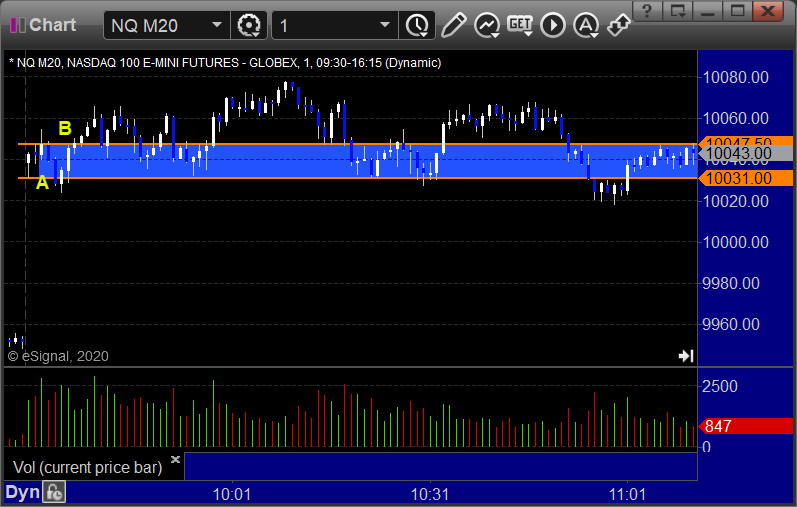Click the 10060.00 price axis label
This screenshot has width=797, height=507.
(735, 118)
